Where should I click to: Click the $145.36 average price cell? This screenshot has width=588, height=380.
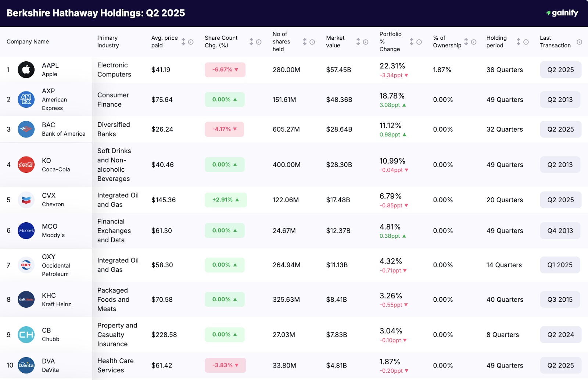164,200
